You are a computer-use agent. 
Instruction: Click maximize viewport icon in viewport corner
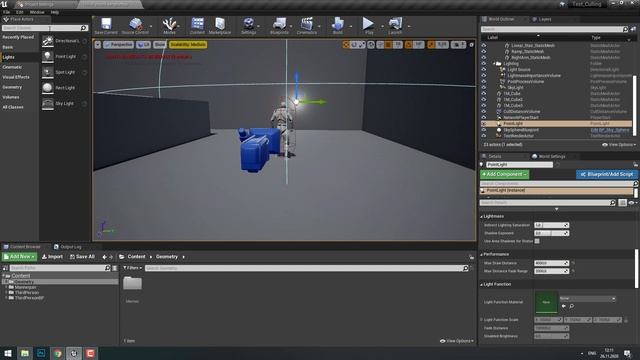[471, 44]
